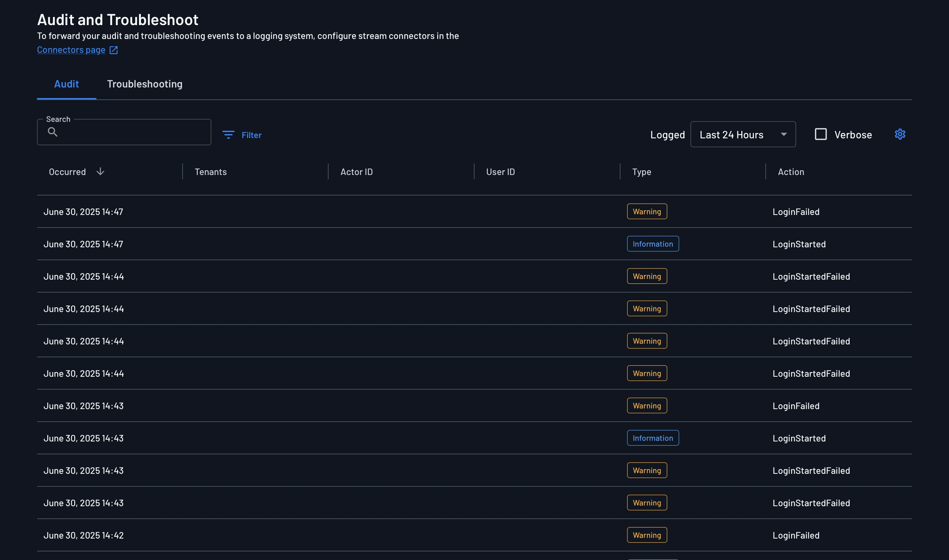Click the external link icon beside Connectors page
Viewport: 949px width, 560px height.
pyautogui.click(x=114, y=50)
